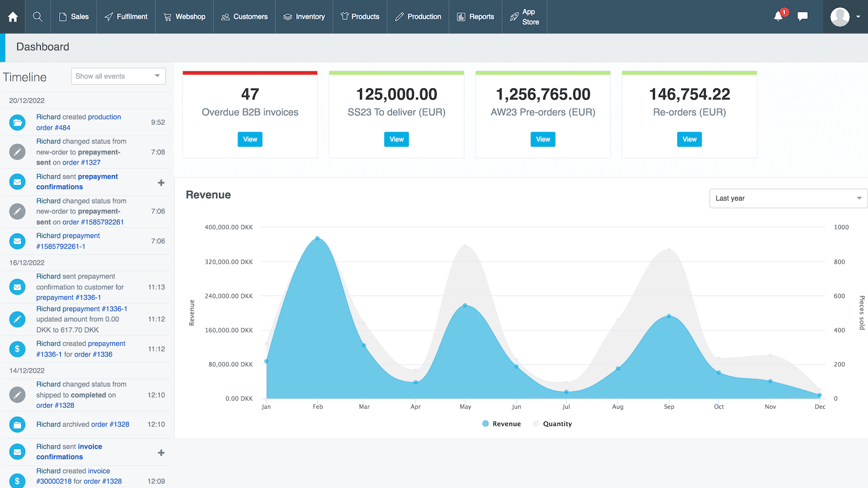The width and height of the screenshot is (868, 488).
Task: Toggle the Quantity series in the chart legend
Action: pyautogui.click(x=552, y=423)
